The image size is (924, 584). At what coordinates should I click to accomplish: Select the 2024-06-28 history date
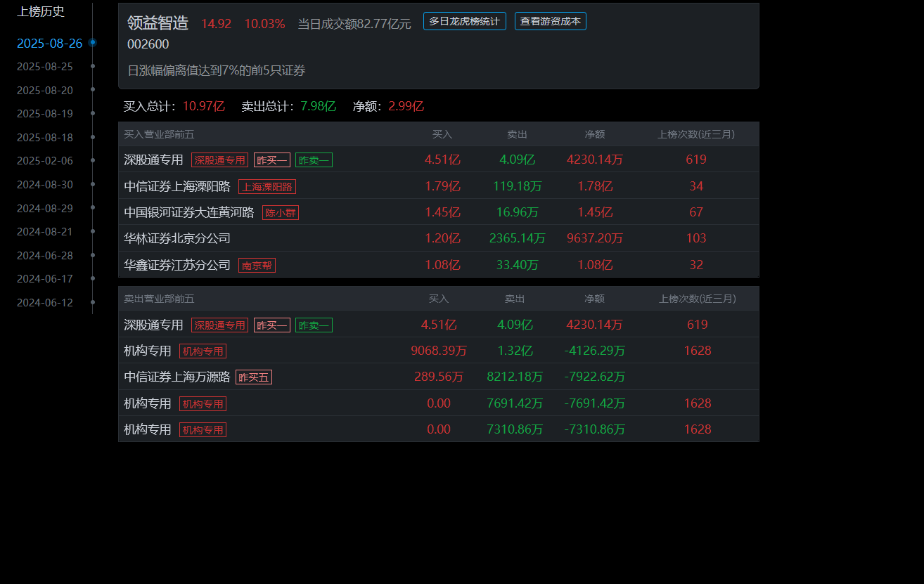point(45,256)
